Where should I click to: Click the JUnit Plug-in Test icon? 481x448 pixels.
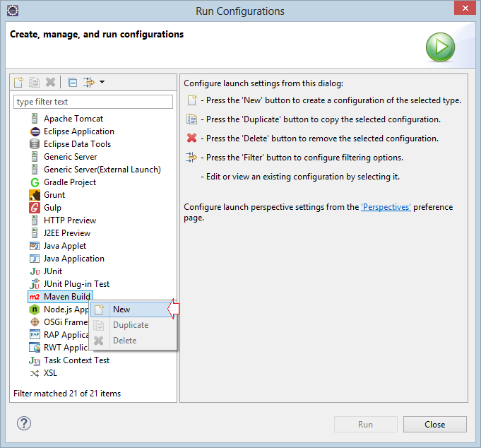click(x=35, y=284)
